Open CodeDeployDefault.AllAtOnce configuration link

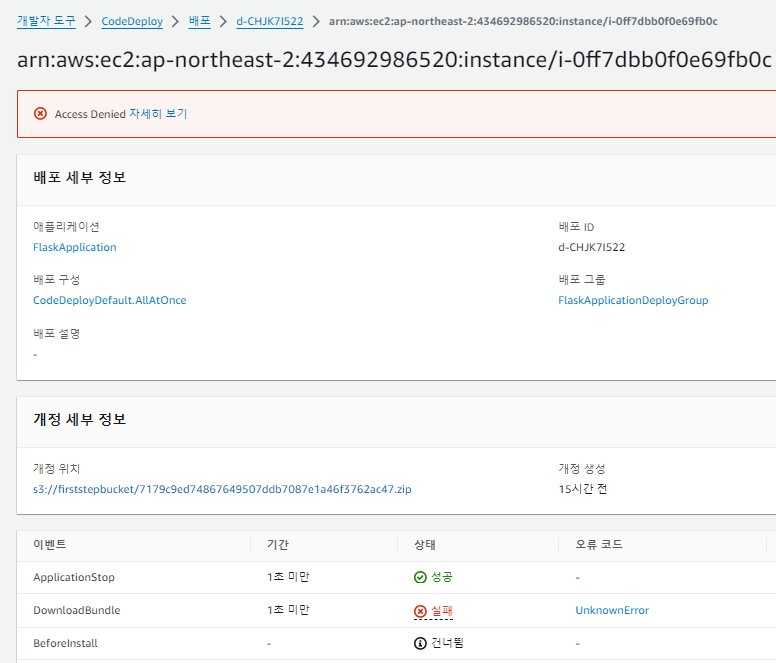click(109, 300)
